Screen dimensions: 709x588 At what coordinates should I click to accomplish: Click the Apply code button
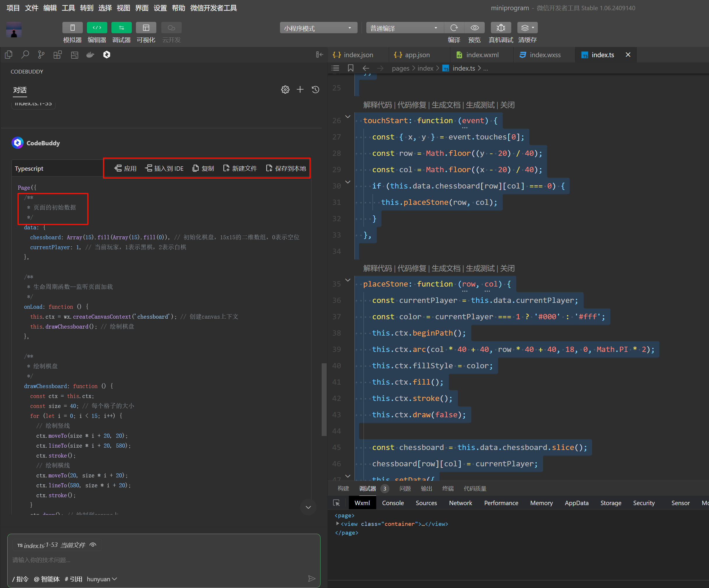[126, 168]
